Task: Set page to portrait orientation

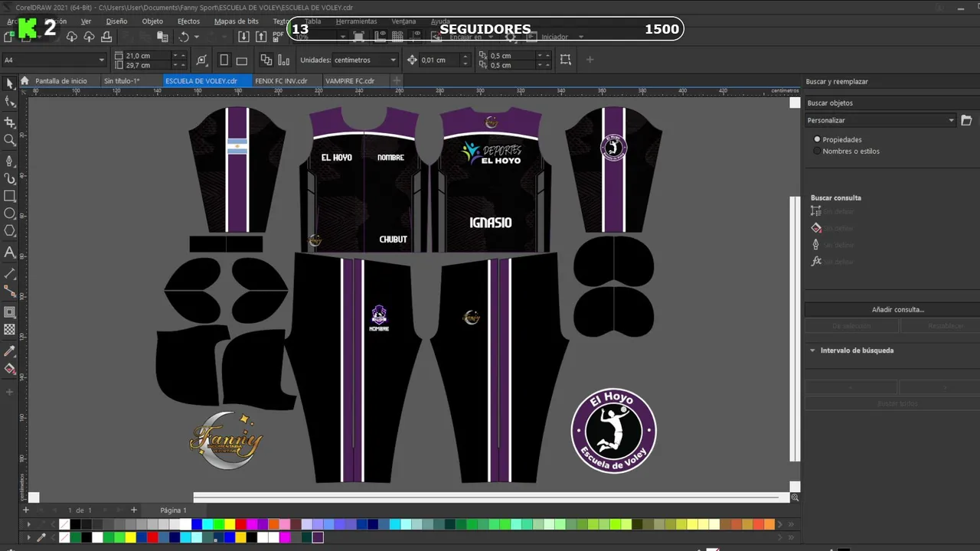Action: coord(224,60)
